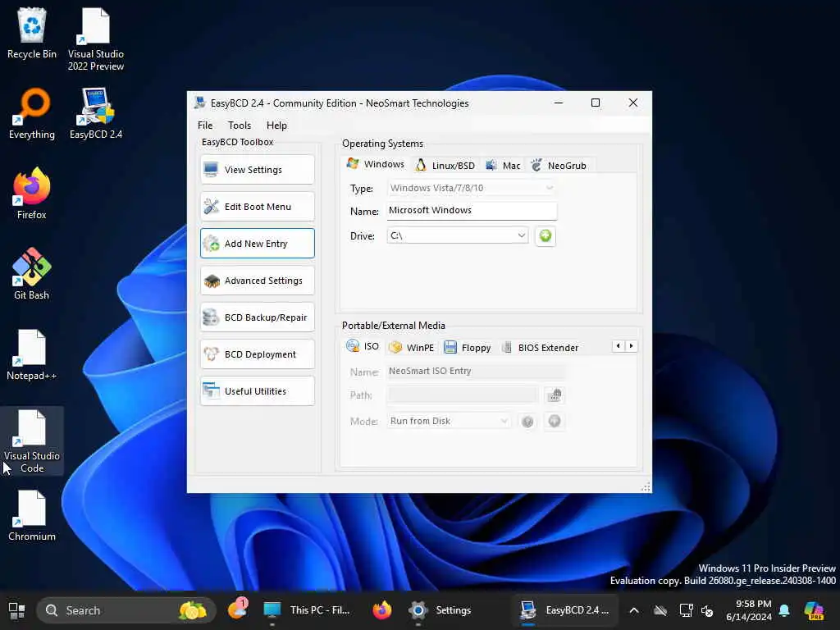Click the Name field with Microsoft Windows

pos(472,211)
